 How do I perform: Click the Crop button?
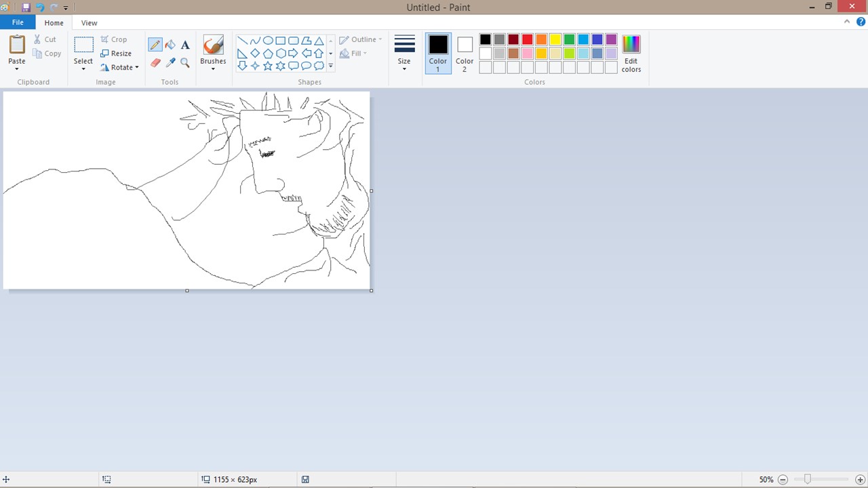114,39
